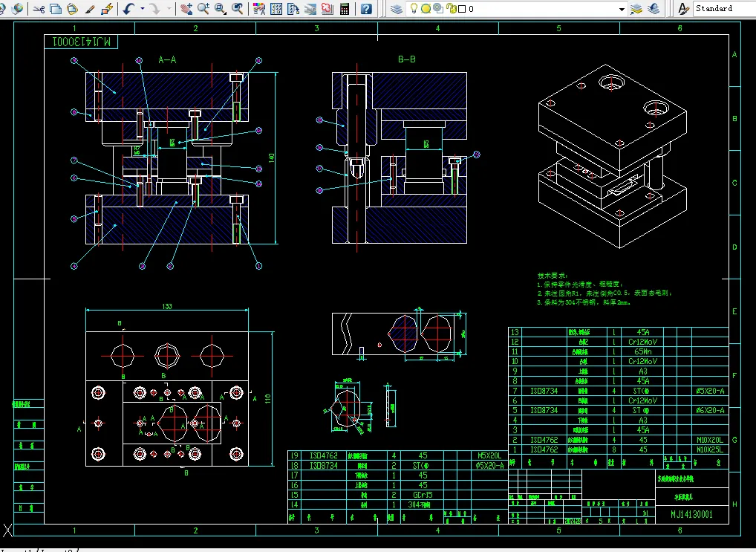Click the 技术要求 technical requirements heading

click(553, 276)
